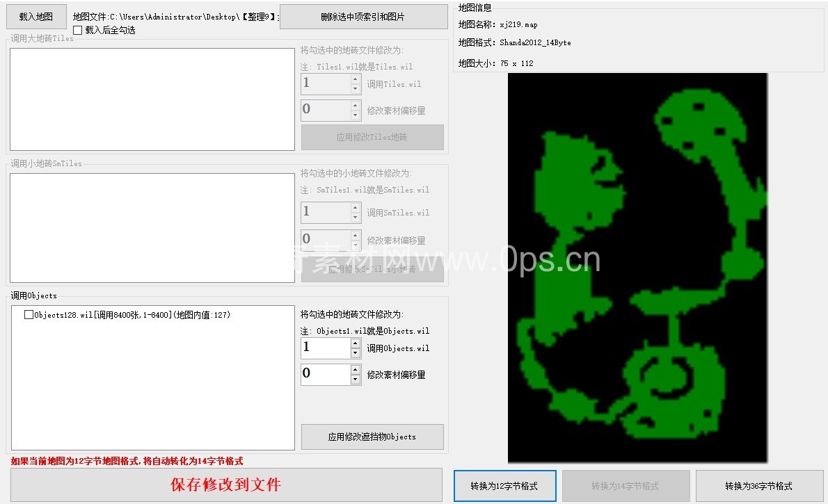Click the 转换为14字节格式 button
Viewport: 828px width, 504px height.
(x=625, y=486)
